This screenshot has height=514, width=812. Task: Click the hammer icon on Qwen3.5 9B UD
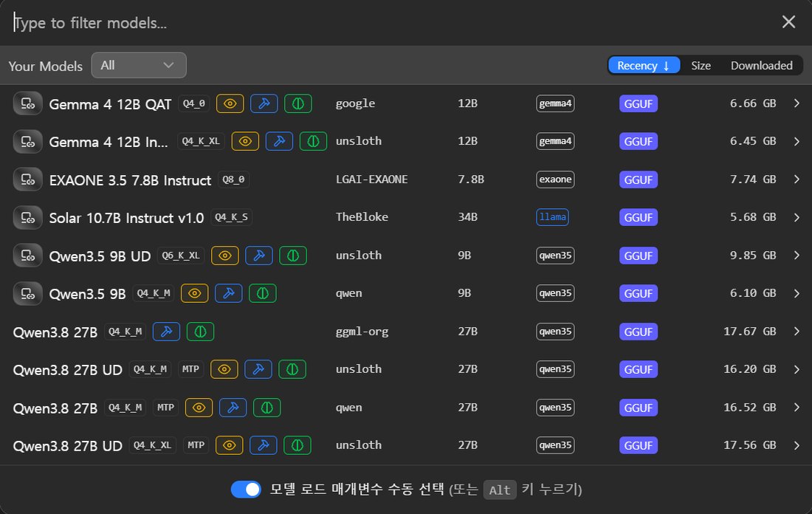(x=259, y=256)
